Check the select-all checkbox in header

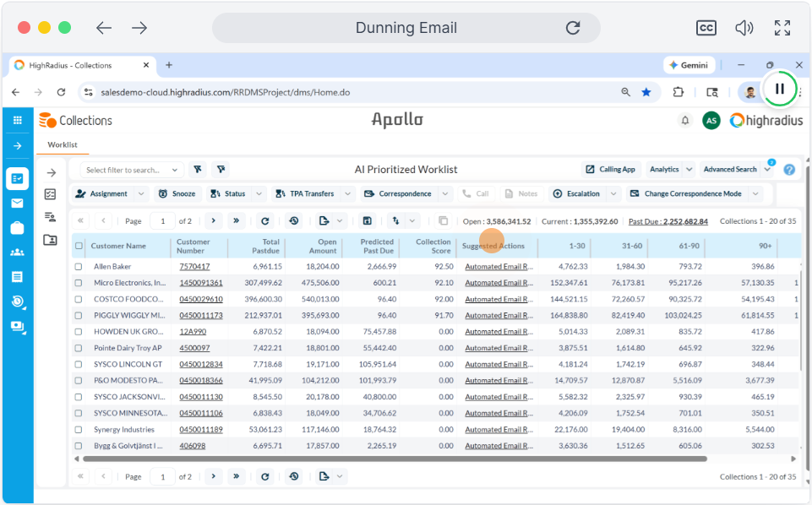pyautogui.click(x=79, y=247)
